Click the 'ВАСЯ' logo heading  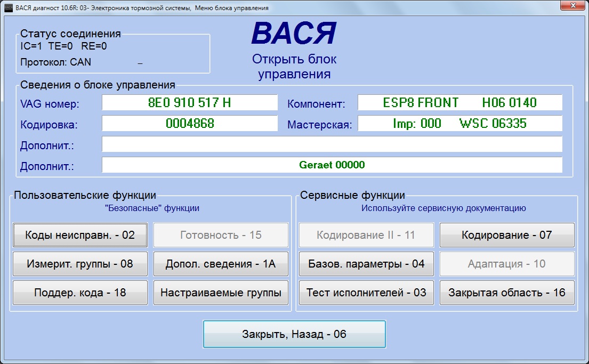click(x=294, y=33)
